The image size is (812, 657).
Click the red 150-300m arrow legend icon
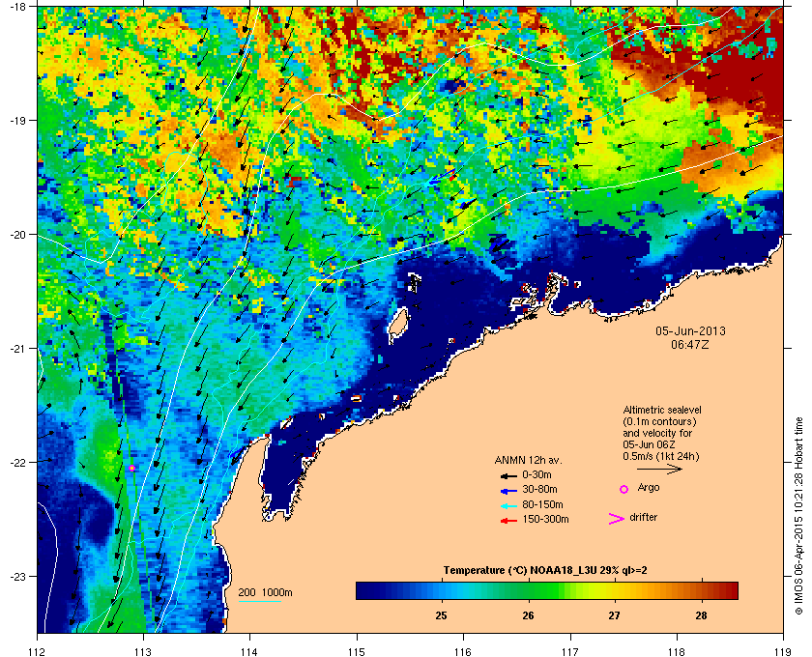coord(508,521)
